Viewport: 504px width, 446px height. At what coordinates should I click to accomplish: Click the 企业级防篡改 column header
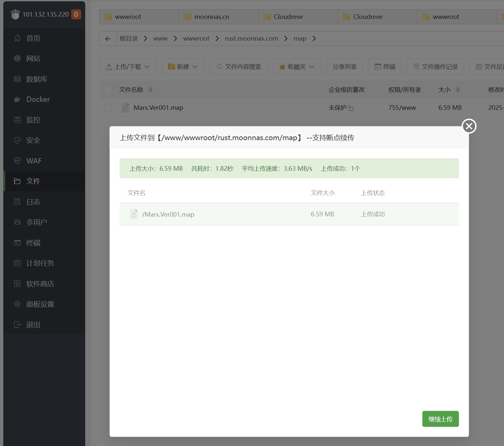pyautogui.click(x=347, y=90)
